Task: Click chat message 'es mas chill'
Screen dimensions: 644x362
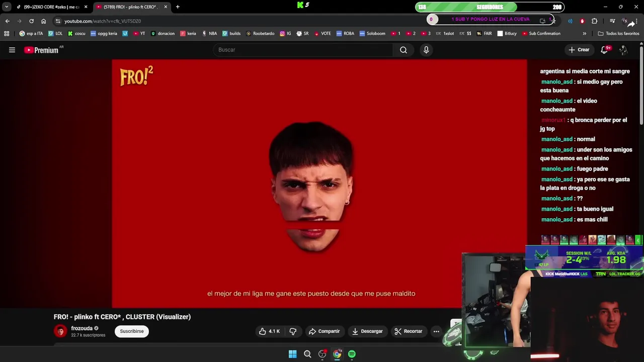Action: coord(575,220)
